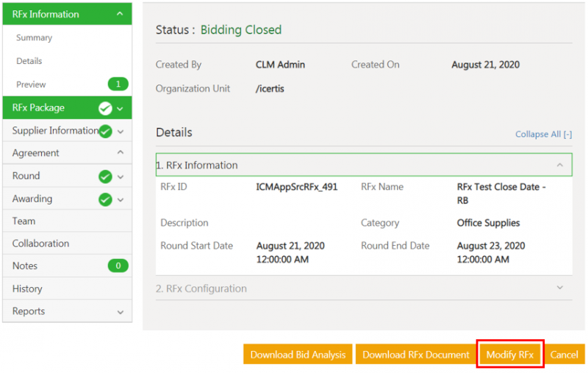Click the Preview count badge
The width and height of the screenshot is (588, 373).
click(x=118, y=85)
